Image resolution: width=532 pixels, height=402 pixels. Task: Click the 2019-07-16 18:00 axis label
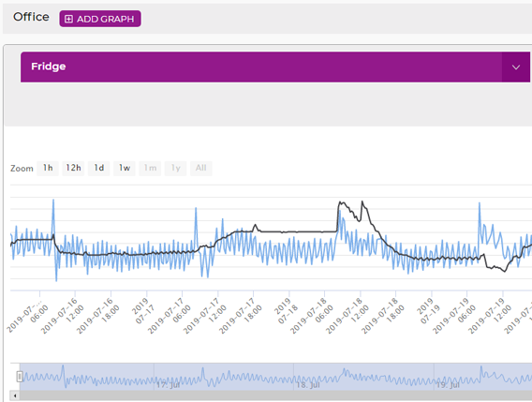click(x=98, y=316)
